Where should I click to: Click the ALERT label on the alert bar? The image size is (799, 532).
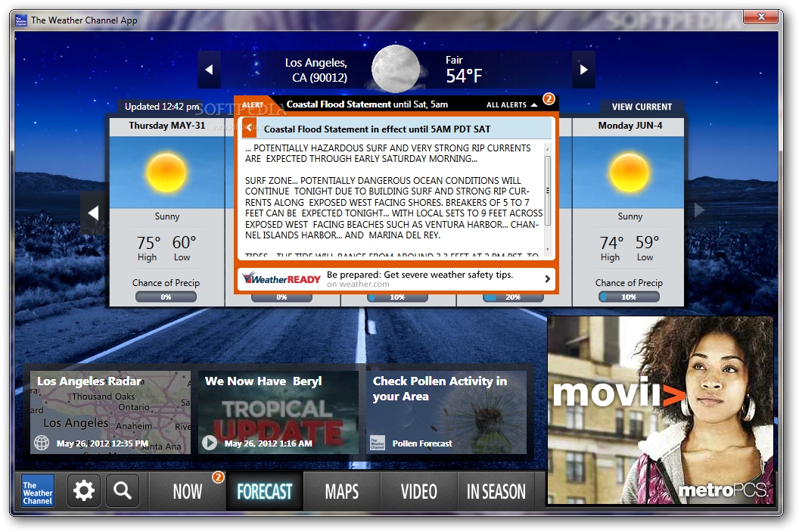click(253, 104)
